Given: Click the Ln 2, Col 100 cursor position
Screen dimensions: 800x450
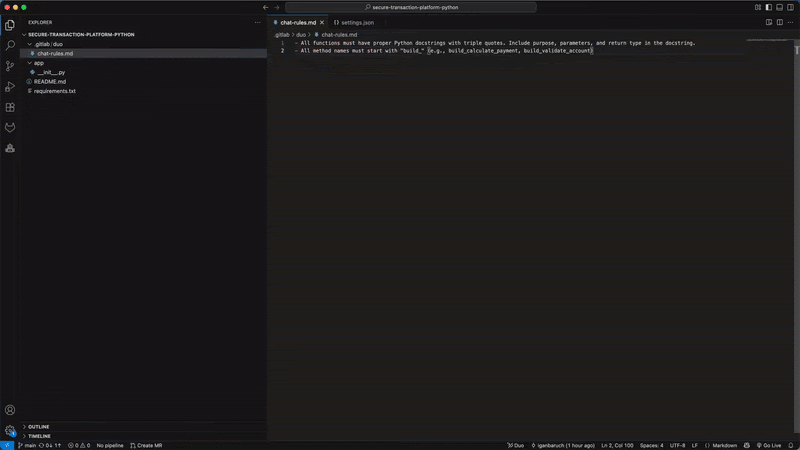Looking at the screenshot, I should (x=617, y=445).
